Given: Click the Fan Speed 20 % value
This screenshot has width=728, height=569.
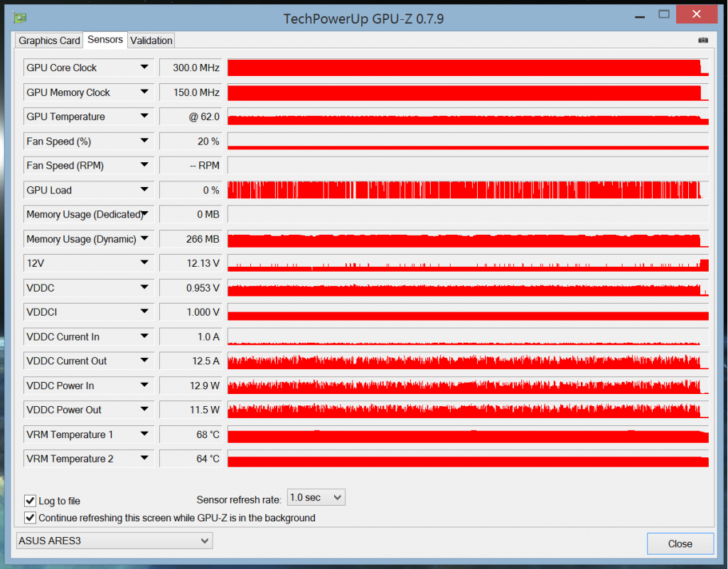Looking at the screenshot, I should 191,142.
